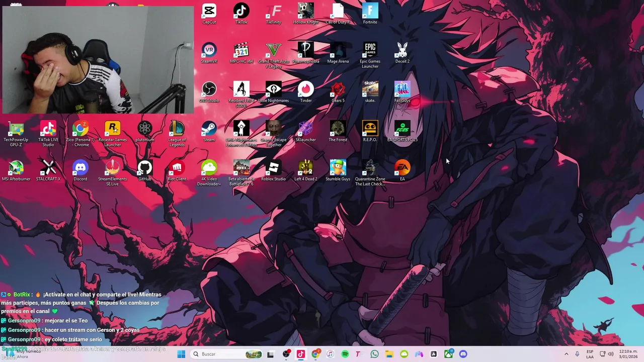Viewport: 644px width, 362px height.
Task: Select the Fall Guys desktop icon
Action: click(403, 92)
